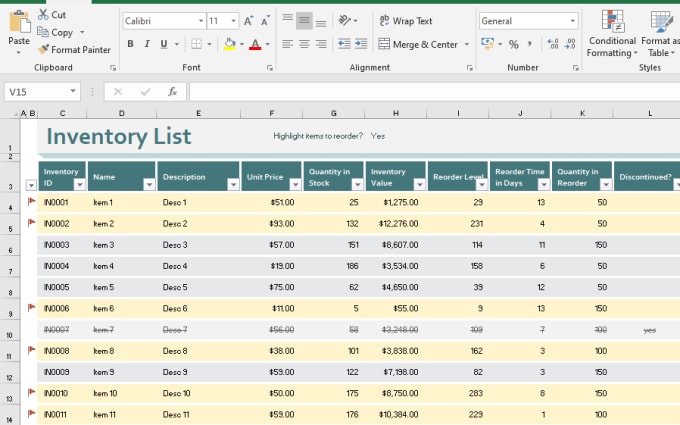Open Font dialog launcher
This screenshot has width=680, height=425.
click(270, 68)
